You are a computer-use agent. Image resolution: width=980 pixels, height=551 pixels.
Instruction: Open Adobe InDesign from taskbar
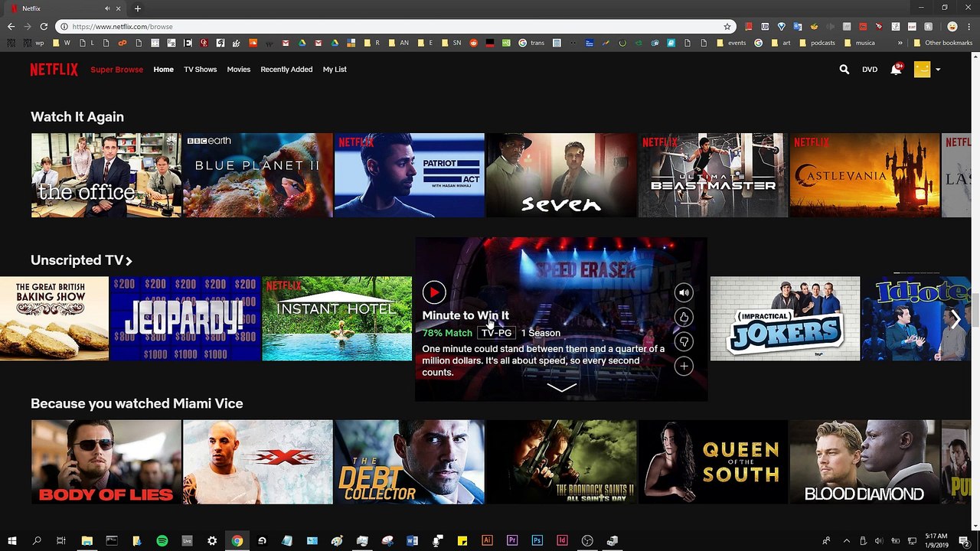pos(562,541)
